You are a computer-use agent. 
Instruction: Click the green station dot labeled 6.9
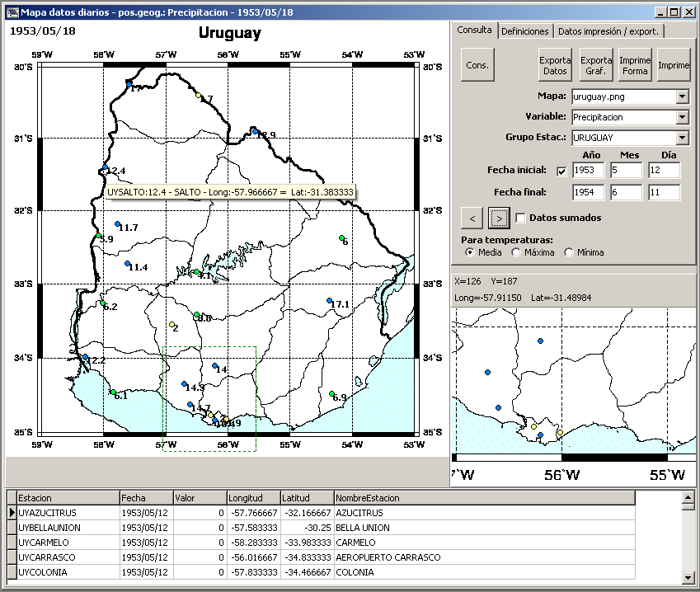(x=331, y=394)
